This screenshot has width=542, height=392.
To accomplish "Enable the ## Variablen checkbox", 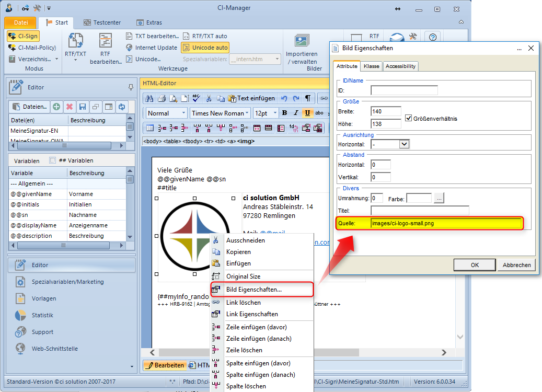I will [x=52, y=160].
